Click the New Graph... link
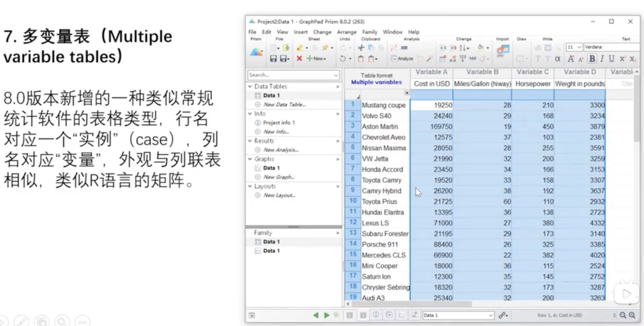Image resolution: width=644 pixels, height=326 pixels. click(279, 177)
